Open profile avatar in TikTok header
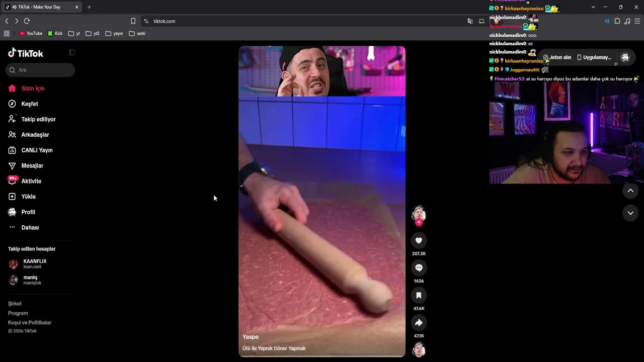644x362 pixels. pos(625,57)
